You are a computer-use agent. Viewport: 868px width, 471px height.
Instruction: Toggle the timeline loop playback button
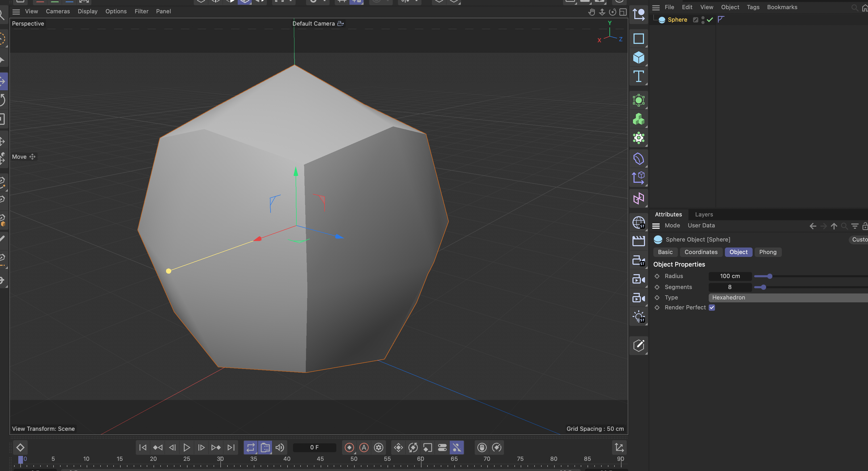(x=250, y=448)
